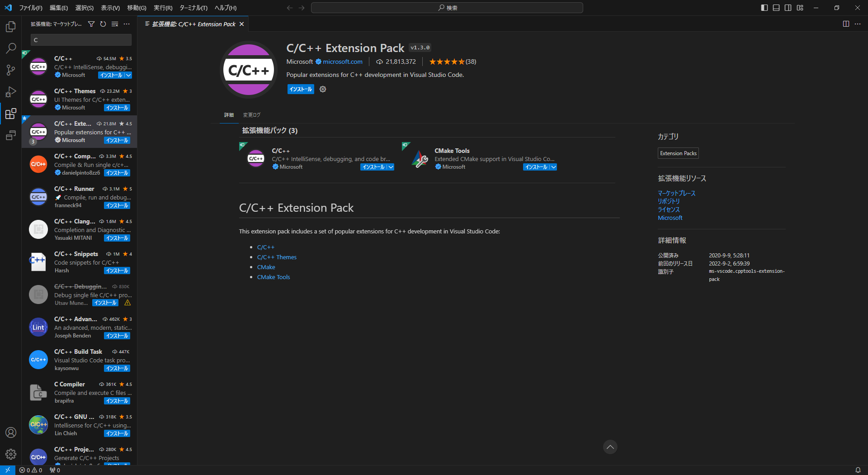Viewport: 868px width, 475px height.
Task: Open editor more actions ellipsis
Action: click(x=858, y=24)
